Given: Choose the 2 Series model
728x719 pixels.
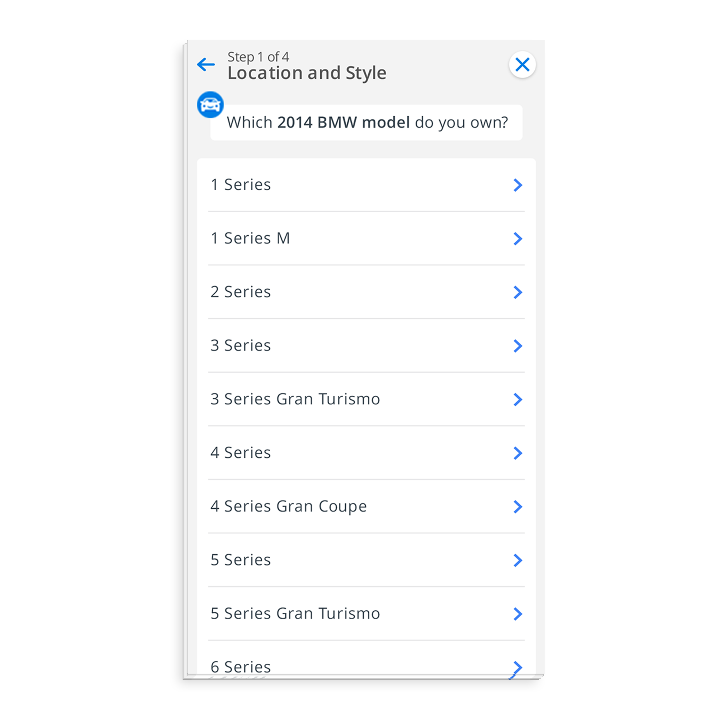Looking at the screenshot, I should coord(366,292).
